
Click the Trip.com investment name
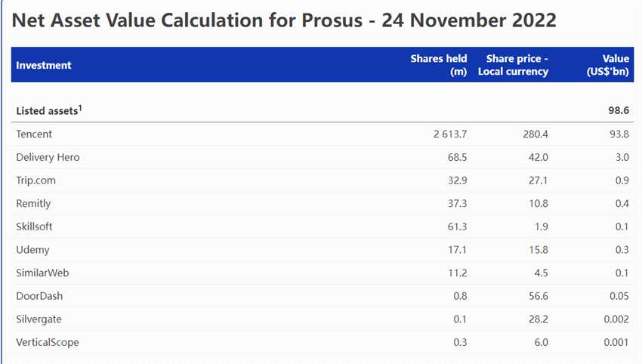[x=35, y=180]
